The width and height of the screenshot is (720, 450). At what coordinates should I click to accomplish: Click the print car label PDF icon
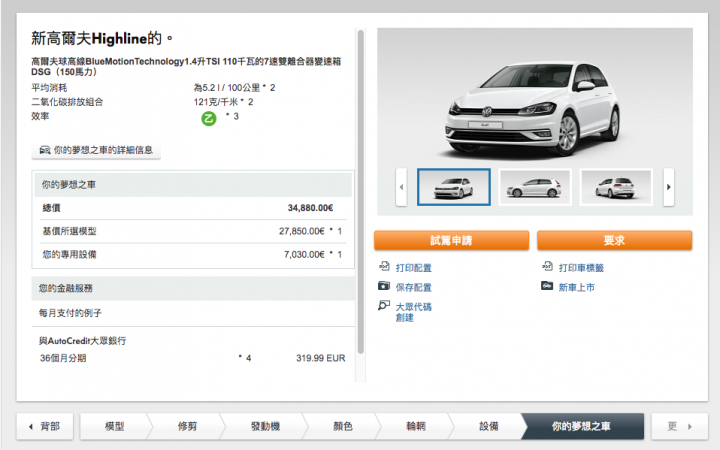(547, 266)
